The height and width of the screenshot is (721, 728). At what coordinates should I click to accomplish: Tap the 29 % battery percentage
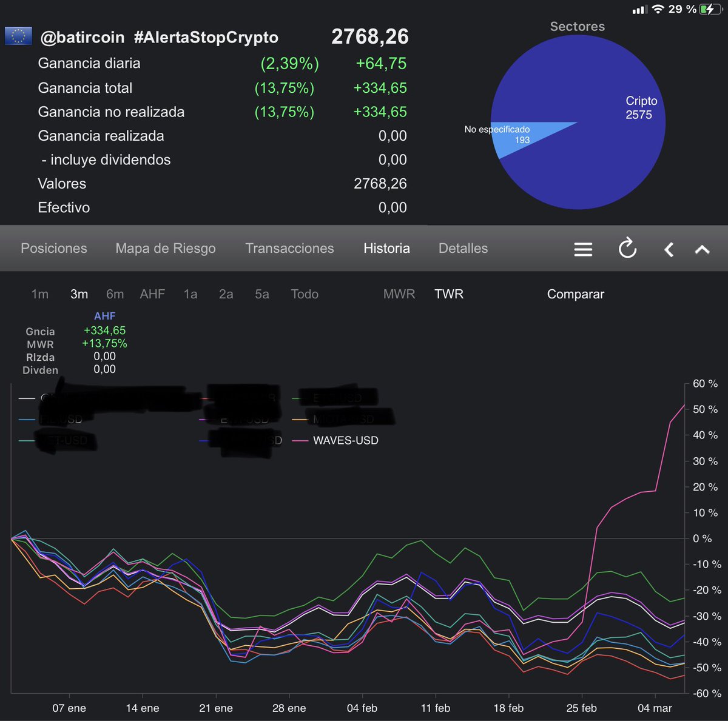tap(682, 9)
